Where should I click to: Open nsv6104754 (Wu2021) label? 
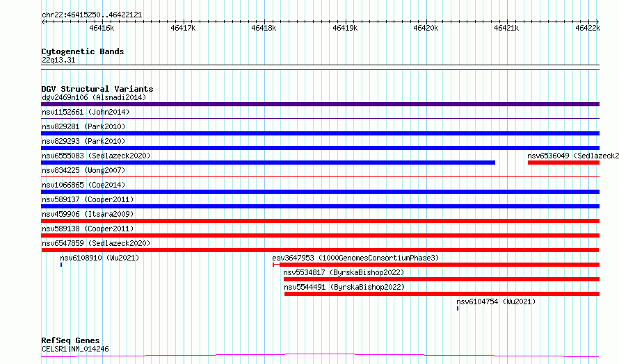click(x=496, y=301)
